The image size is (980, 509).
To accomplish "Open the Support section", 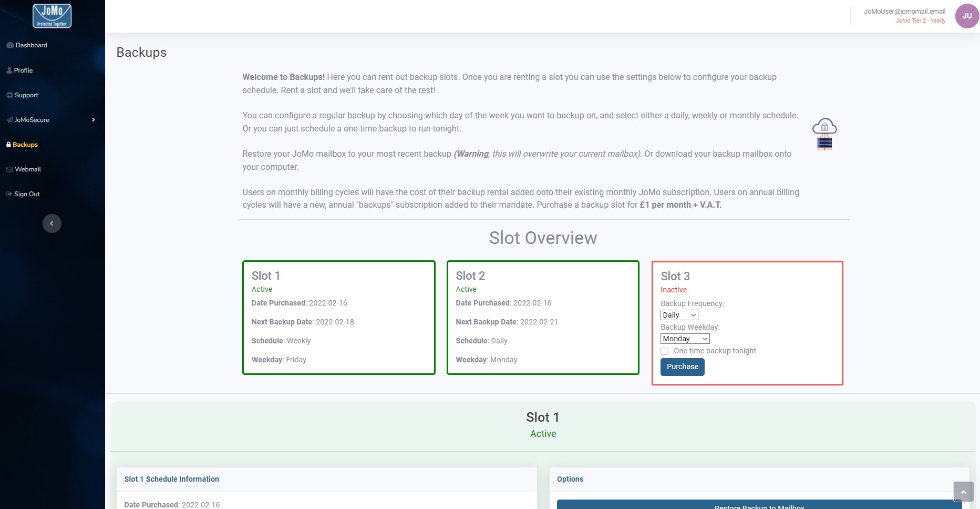I will pyautogui.click(x=23, y=95).
